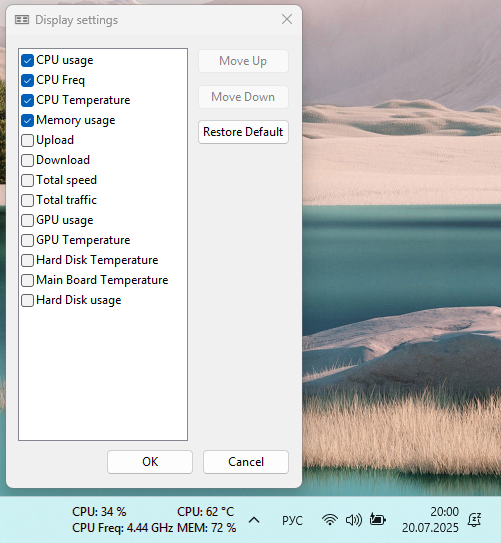The image size is (501, 543).
Task: Uncheck the CPU usage checkbox
Action: tap(27, 60)
